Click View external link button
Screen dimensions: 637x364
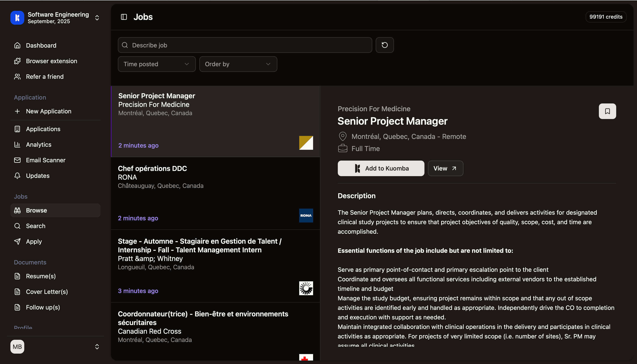pos(445,168)
